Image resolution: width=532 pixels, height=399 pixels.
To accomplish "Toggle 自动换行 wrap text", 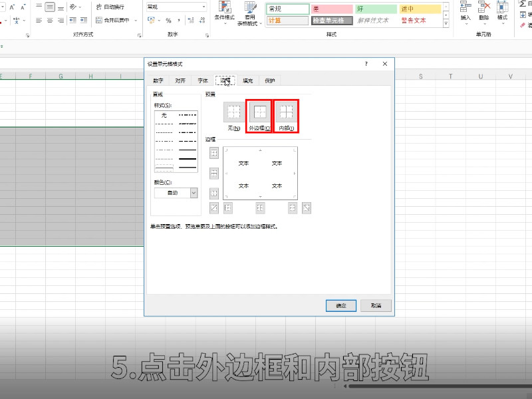I will click(110, 7).
